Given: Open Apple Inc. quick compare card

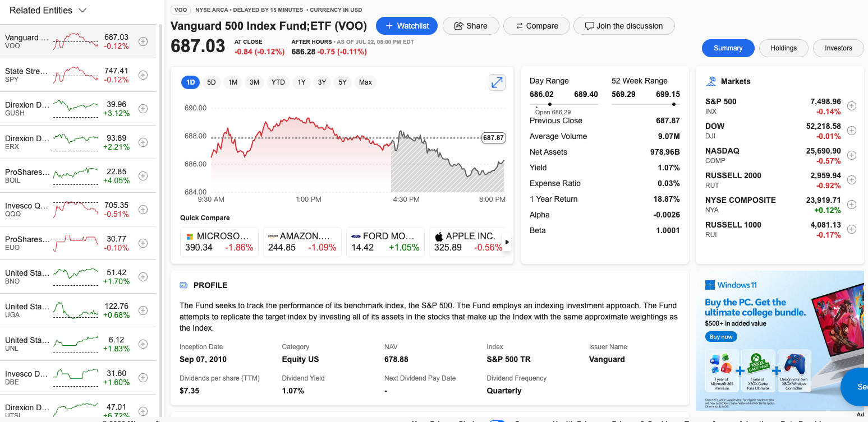Looking at the screenshot, I should [469, 242].
